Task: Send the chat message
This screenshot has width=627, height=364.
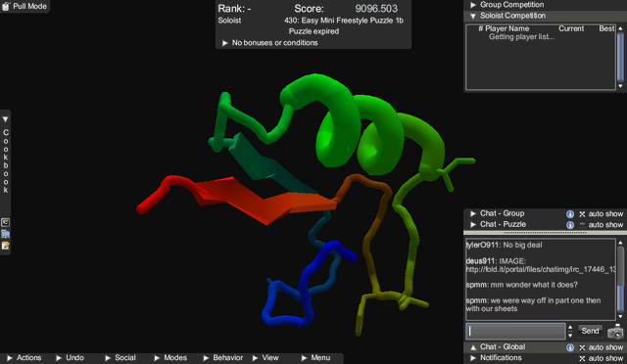Action: [590, 331]
